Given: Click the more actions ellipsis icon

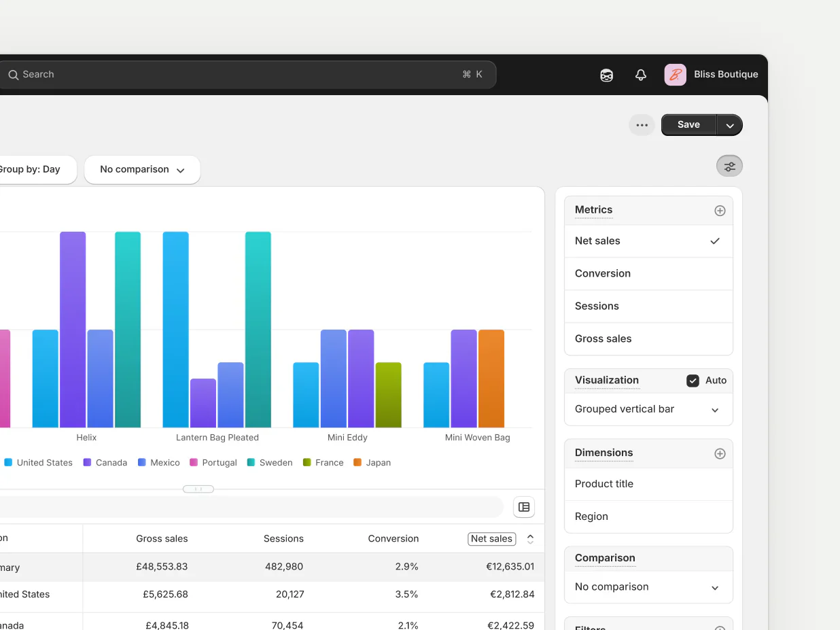Looking at the screenshot, I should (x=642, y=125).
